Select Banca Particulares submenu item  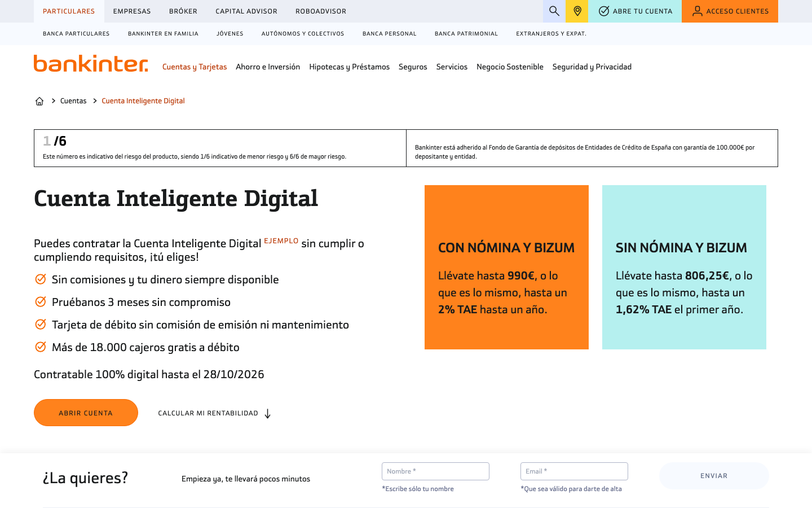76,34
